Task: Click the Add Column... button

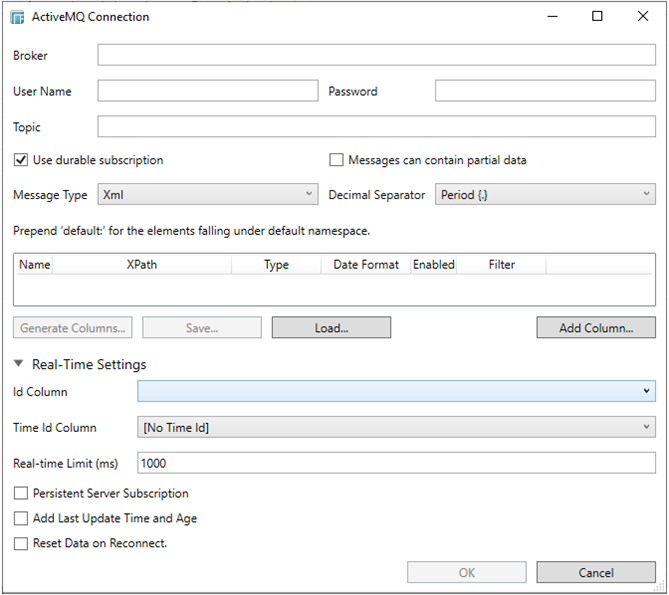Action: tap(596, 328)
